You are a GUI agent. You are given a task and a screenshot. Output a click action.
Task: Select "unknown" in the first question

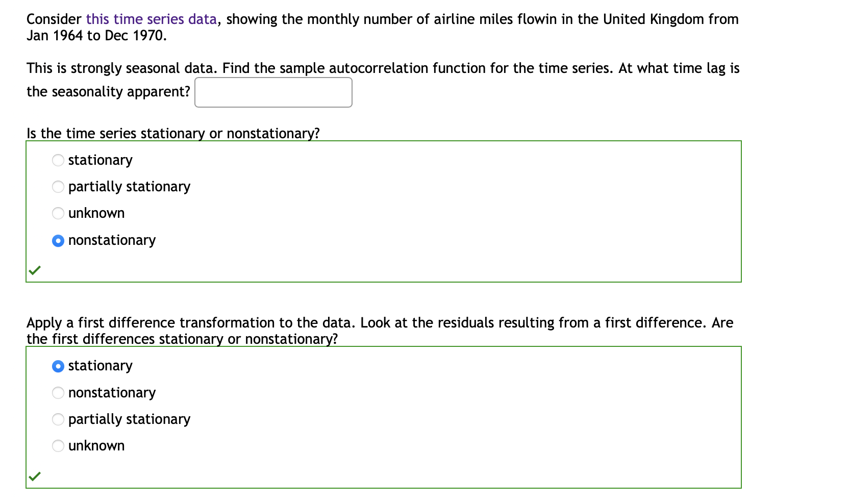pyautogui.click(x=58, y=213)
